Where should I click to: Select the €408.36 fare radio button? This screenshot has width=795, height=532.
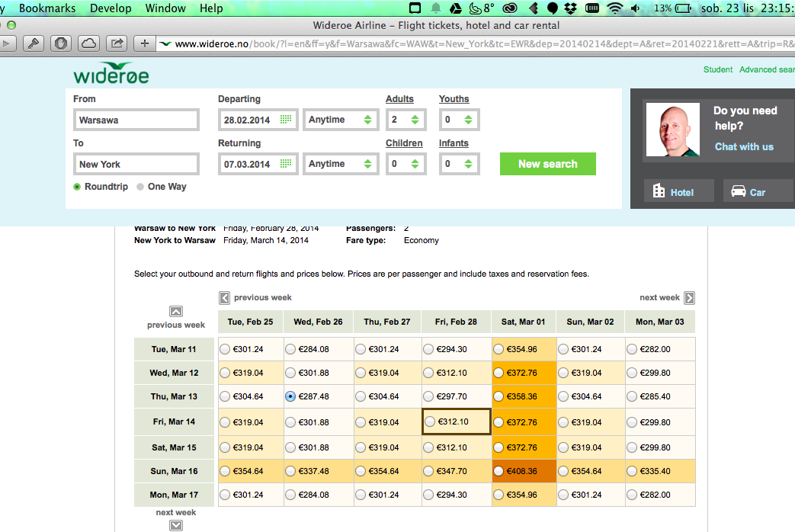coord(498,471)
